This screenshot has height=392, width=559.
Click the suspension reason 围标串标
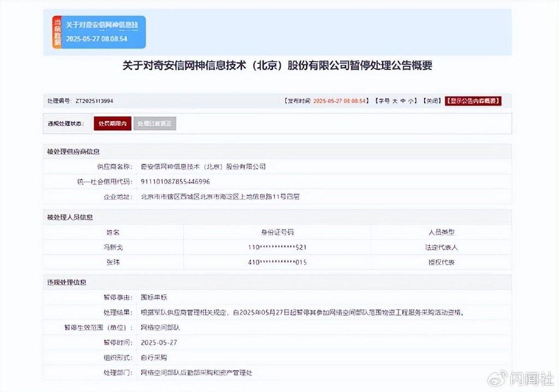click(x=154, y=297)
